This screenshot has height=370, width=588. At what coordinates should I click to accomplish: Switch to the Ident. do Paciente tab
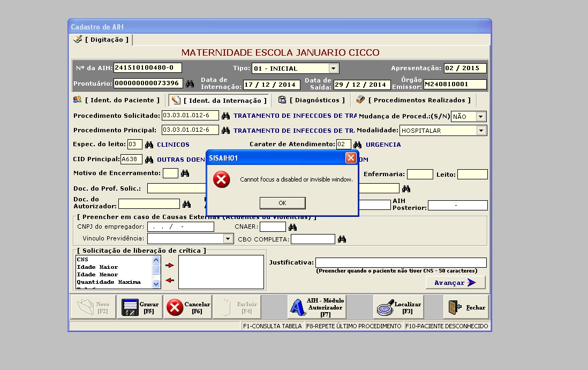click(117, 100)
